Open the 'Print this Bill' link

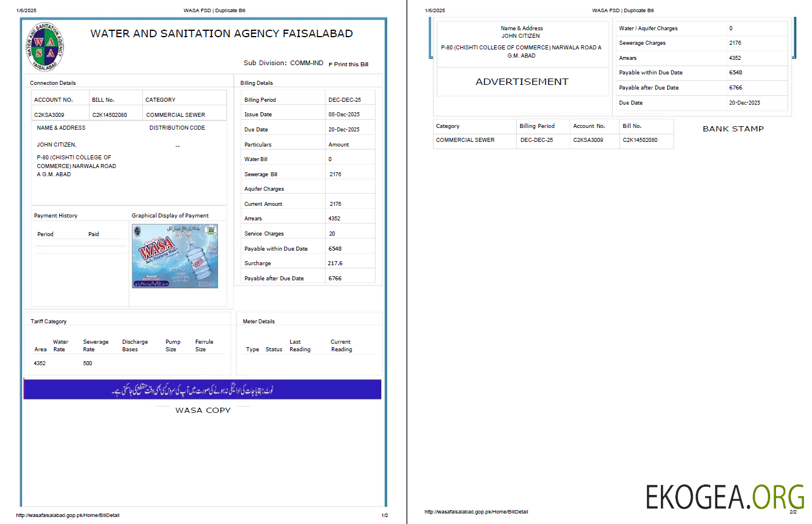pos(350,65)
